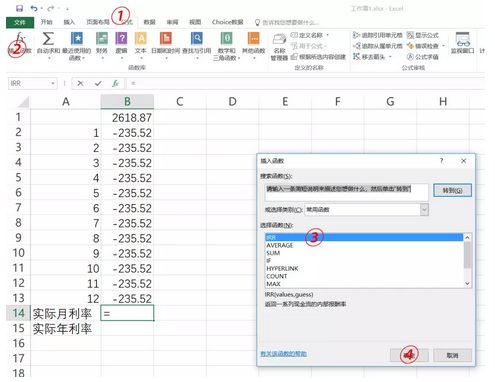Click the search function text box in dialog
495x382 pixels.
(x=347, y=192)
